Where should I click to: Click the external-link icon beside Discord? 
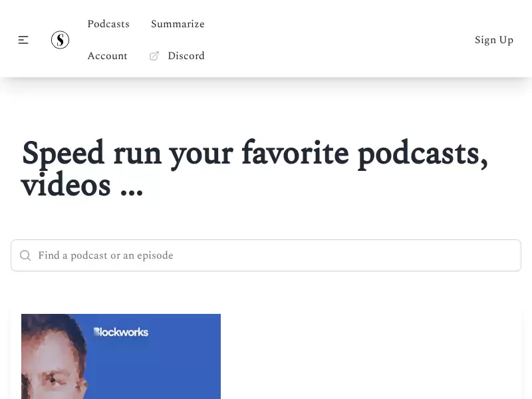(x=154, y=56)
